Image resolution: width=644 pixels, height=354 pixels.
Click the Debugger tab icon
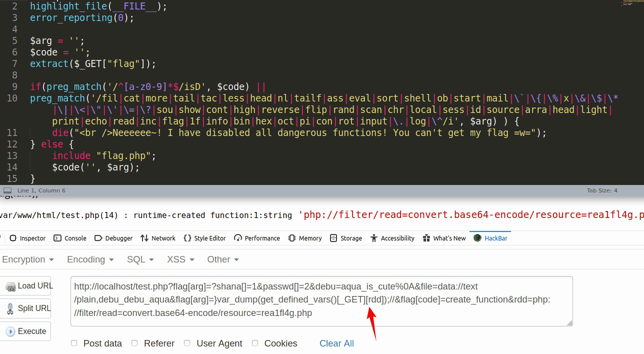[x=98, y=238]
